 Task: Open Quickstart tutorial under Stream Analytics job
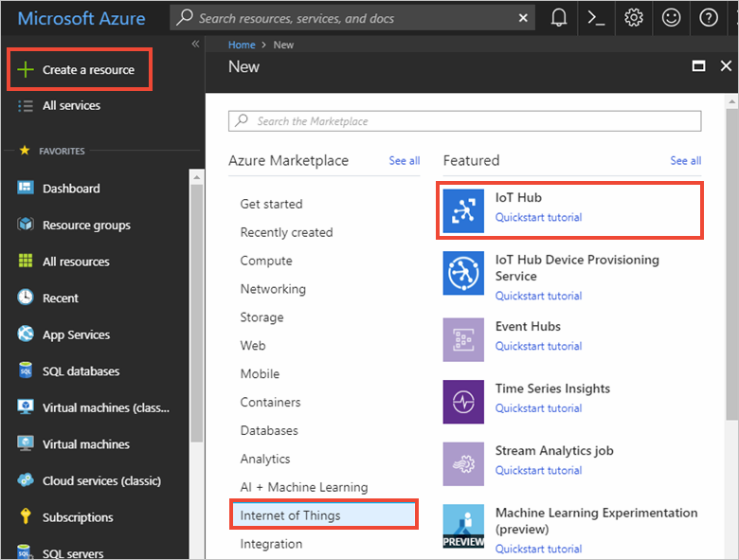pos(538,470)
